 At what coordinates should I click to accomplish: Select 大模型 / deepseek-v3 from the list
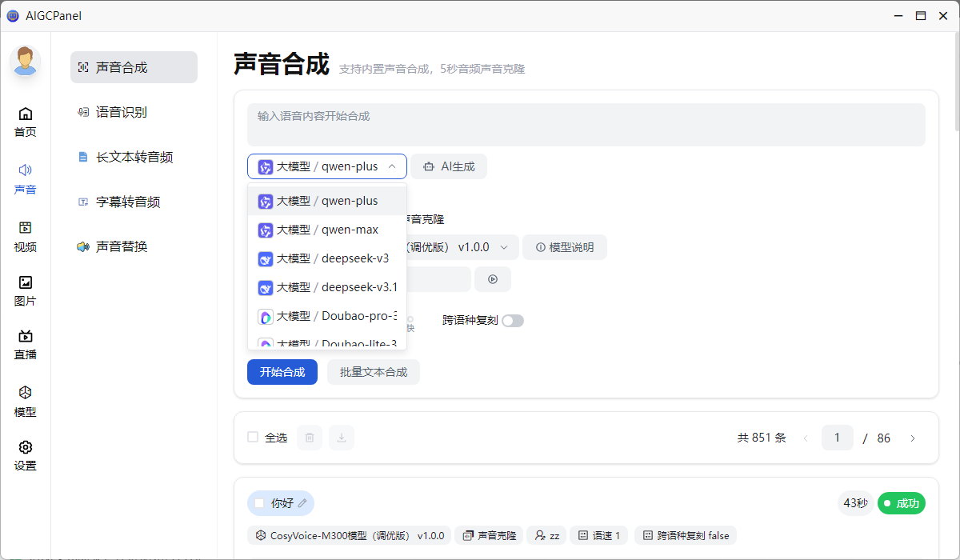tap(327, 258)
